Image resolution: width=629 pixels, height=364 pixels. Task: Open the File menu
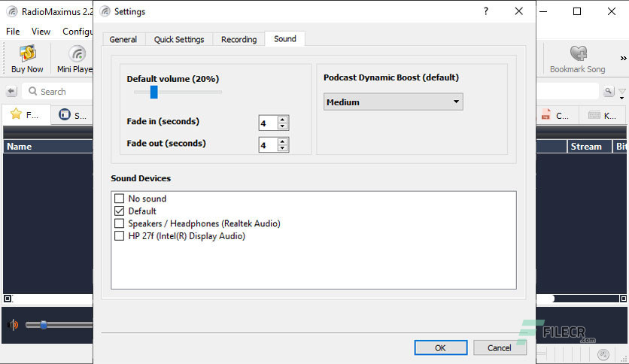(x=13, y=32)
